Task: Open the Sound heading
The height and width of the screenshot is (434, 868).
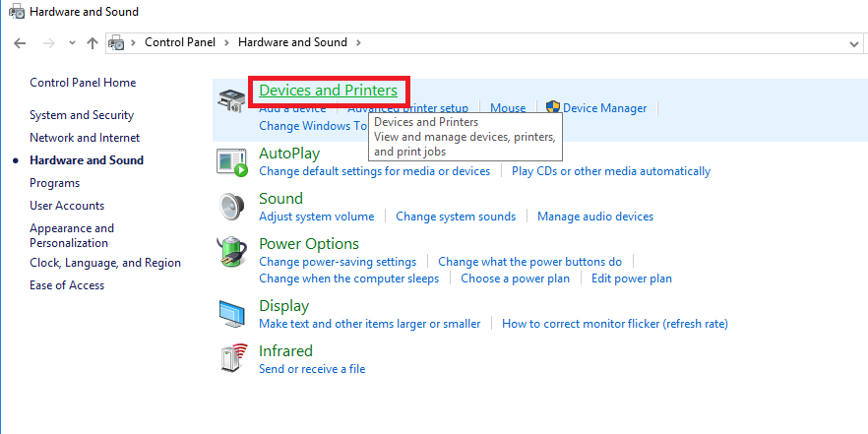Action: coord(280,198)
